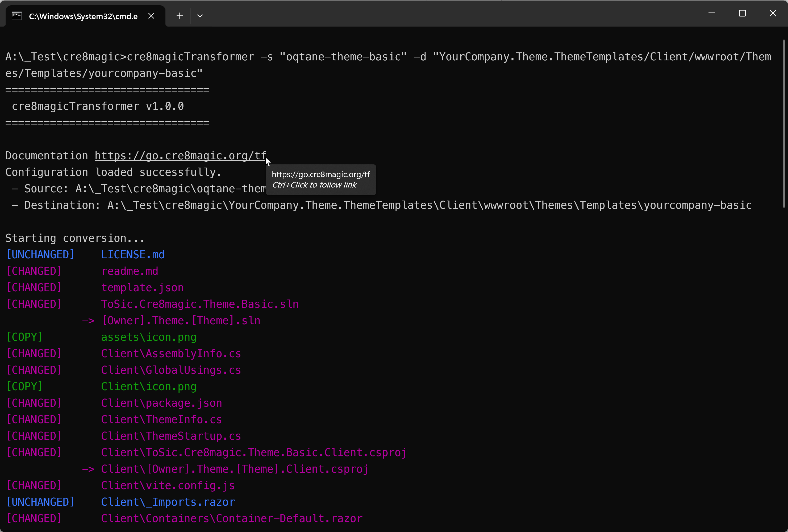Click the cmd.exe icon on the tab
This screenshot has width=788, height=532.
16,16
